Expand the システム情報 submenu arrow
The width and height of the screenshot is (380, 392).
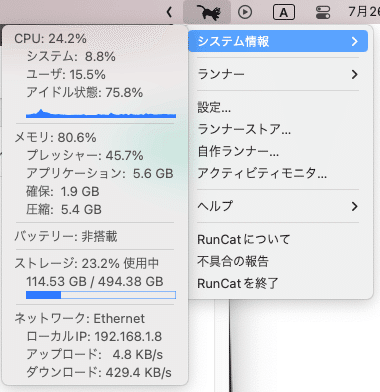(x=354, y=41)
